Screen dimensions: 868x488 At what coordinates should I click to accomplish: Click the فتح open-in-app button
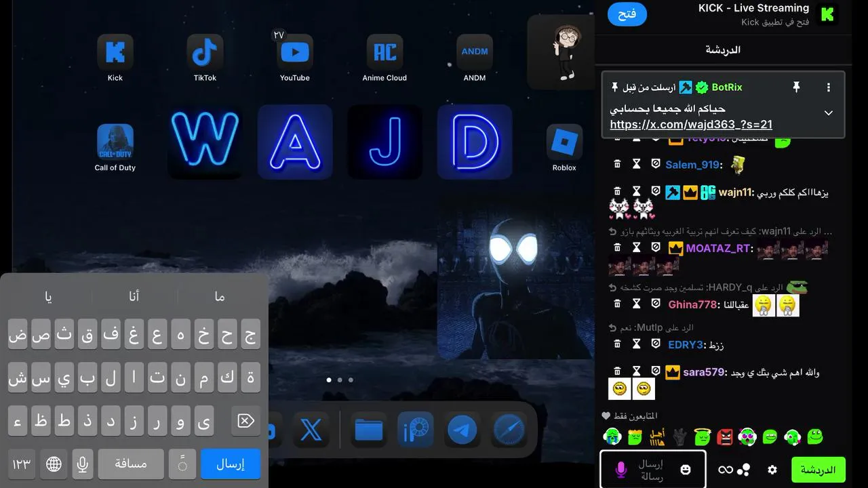(627, 14)
